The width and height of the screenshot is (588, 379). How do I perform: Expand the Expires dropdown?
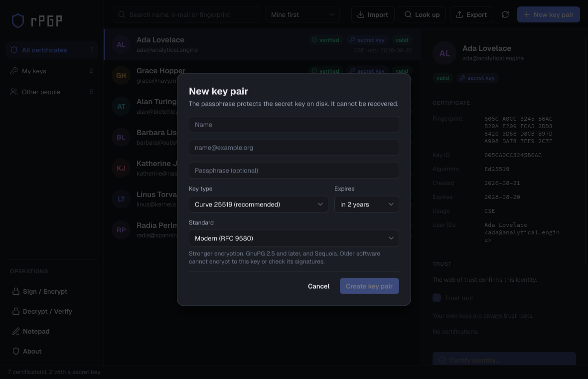[366, 204]
